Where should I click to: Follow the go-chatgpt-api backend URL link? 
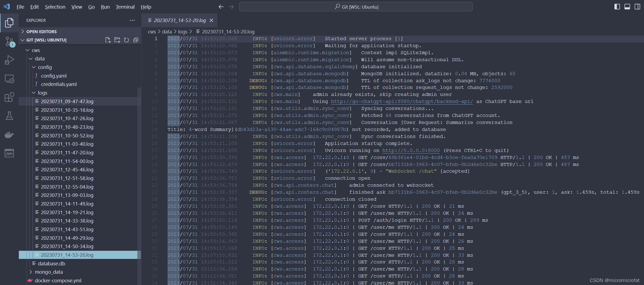click(x=402, y=101)
